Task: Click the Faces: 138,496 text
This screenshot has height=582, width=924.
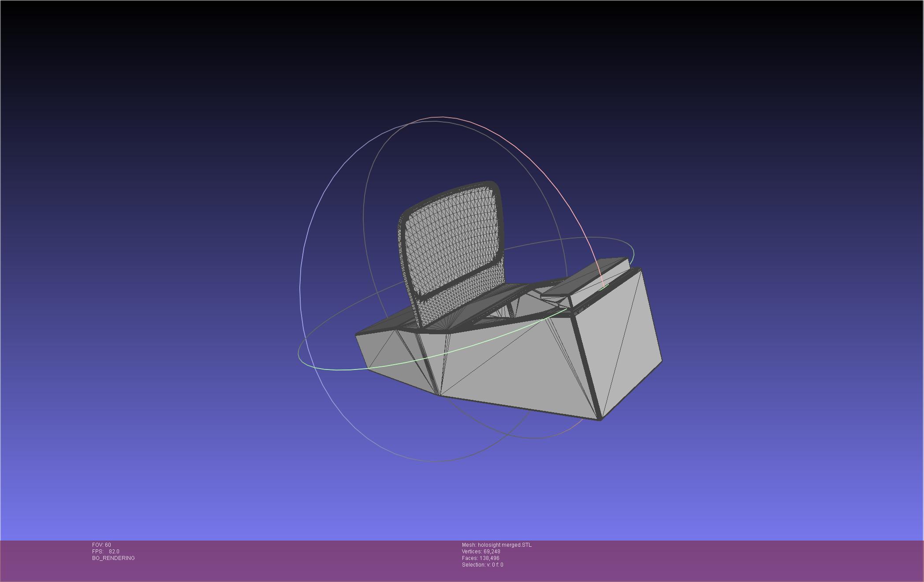Action: (x=481, y=558)
